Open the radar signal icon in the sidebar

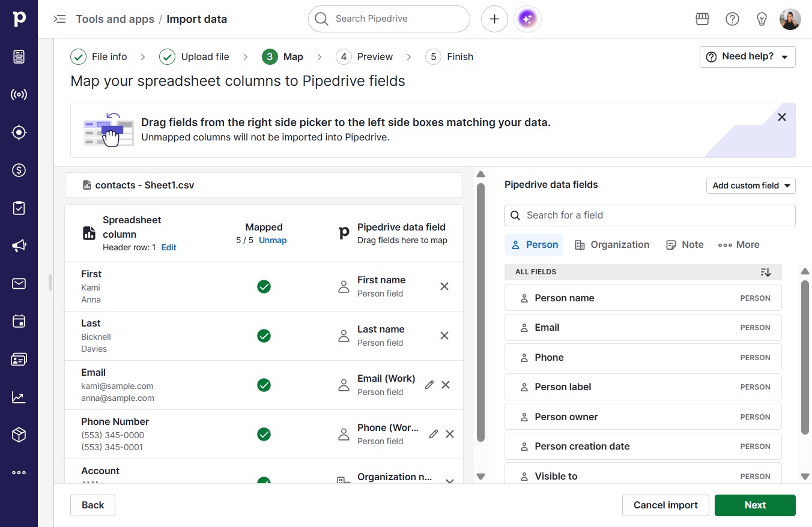tap(19, 94)
